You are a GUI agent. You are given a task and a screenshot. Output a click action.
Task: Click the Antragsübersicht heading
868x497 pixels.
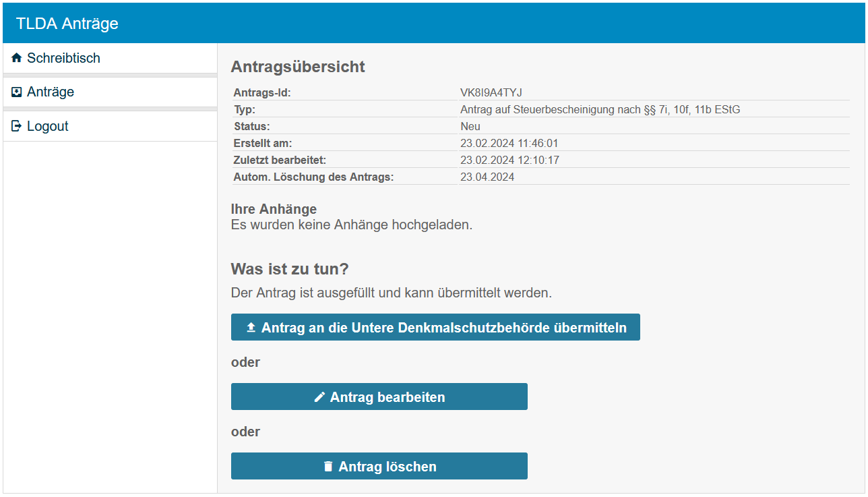coord(298,67)
